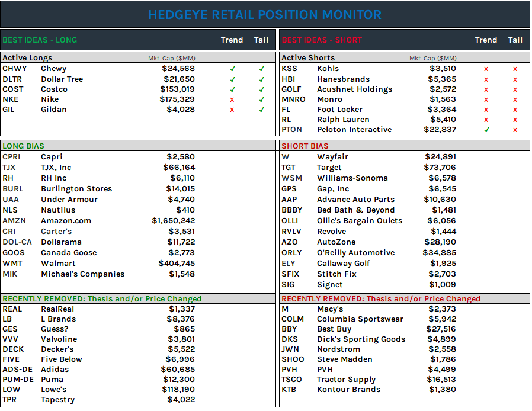Select Adidas market cap "$60,685"

click(178, 370)
